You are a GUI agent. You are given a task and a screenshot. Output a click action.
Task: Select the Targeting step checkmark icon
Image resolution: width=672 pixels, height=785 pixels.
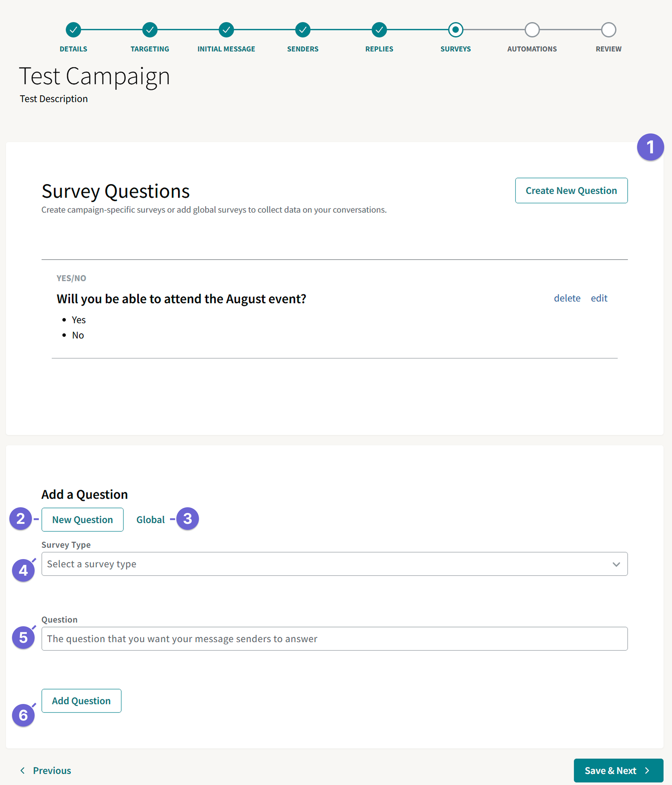(x=150, y=30)
